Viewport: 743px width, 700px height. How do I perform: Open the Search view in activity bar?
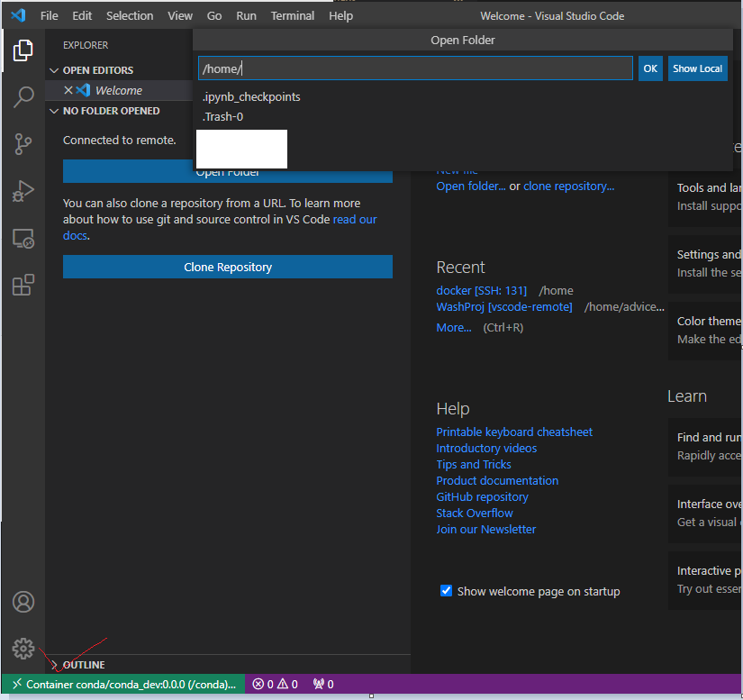pos(23,96)
